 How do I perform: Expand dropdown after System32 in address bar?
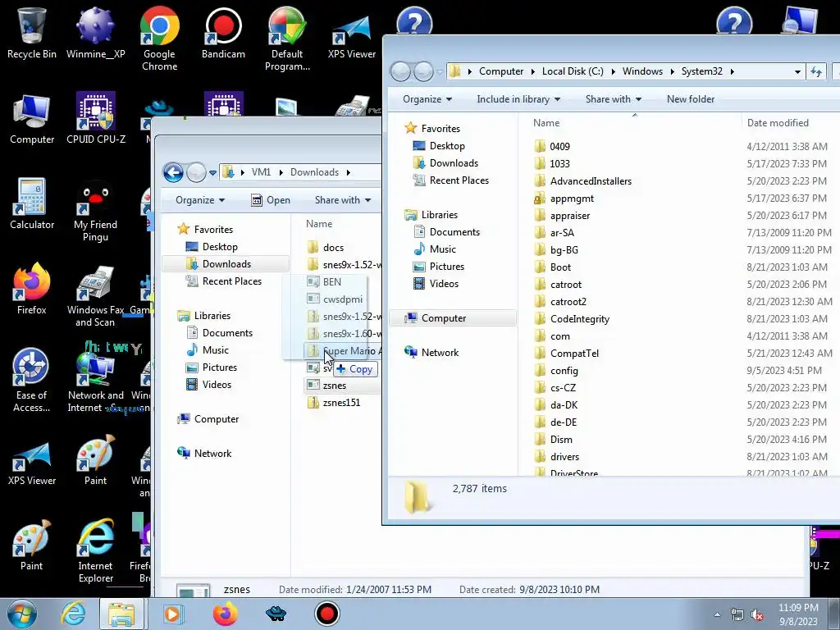pos(732,71)
